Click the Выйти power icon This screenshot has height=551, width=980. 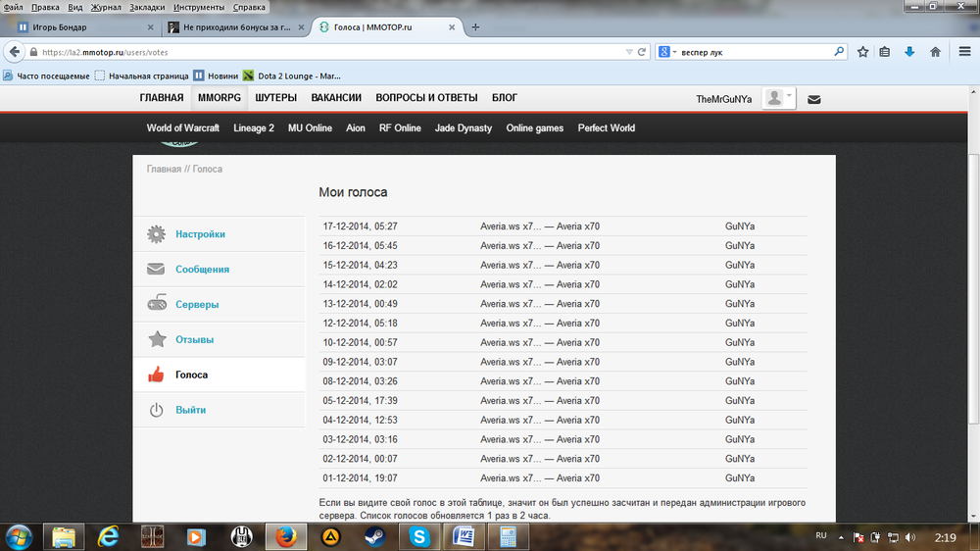[x=156, y=411]
